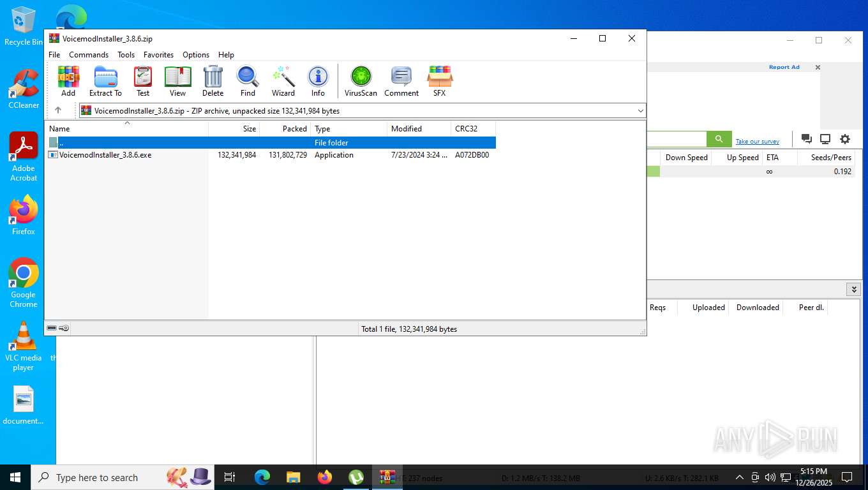The width and height of the screenshot is (868, 490).
Task: Open the uTorrent chat bubbles icon
Action: click(x=806, y=139)
